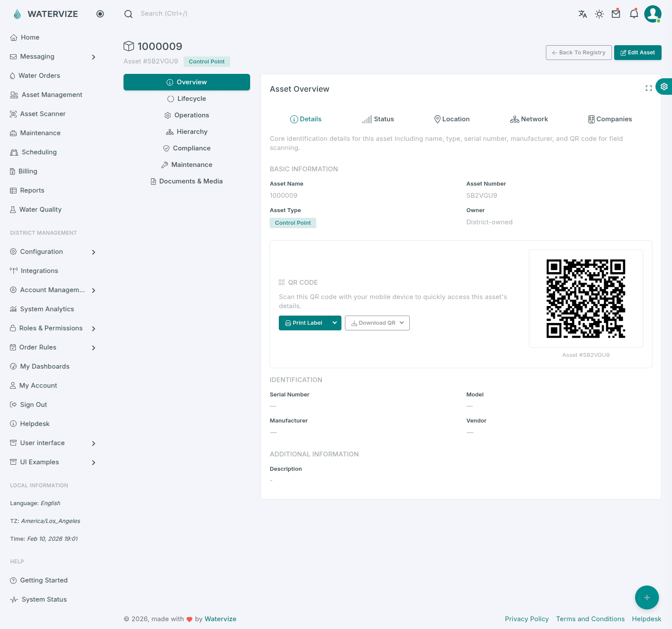Click the language translate icon
Image resolution: width=672 pixels, height=629 pixels.
point(582,14)
